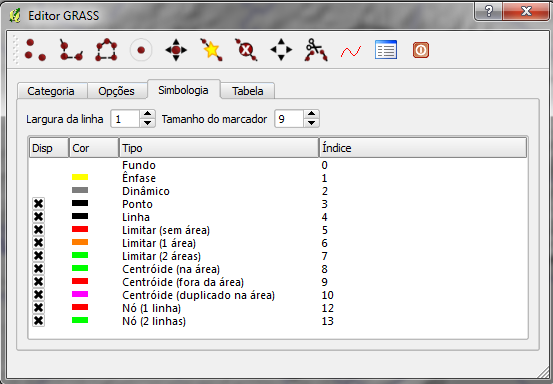Image resolution: width=553 pixels, height=384 pixels.
Task: Decrease Largura da linha value
Action: tap(147, 123)
